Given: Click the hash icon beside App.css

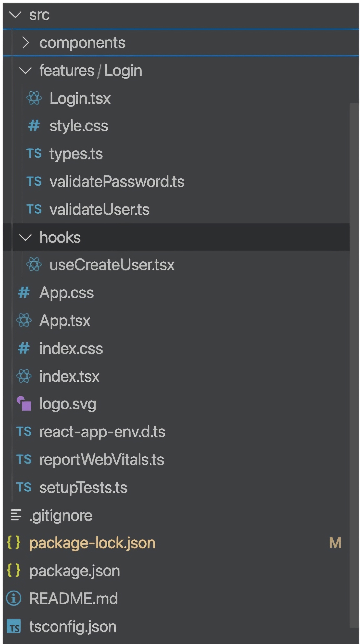Looking at the screenshot, I should click(x=24, y=293).
